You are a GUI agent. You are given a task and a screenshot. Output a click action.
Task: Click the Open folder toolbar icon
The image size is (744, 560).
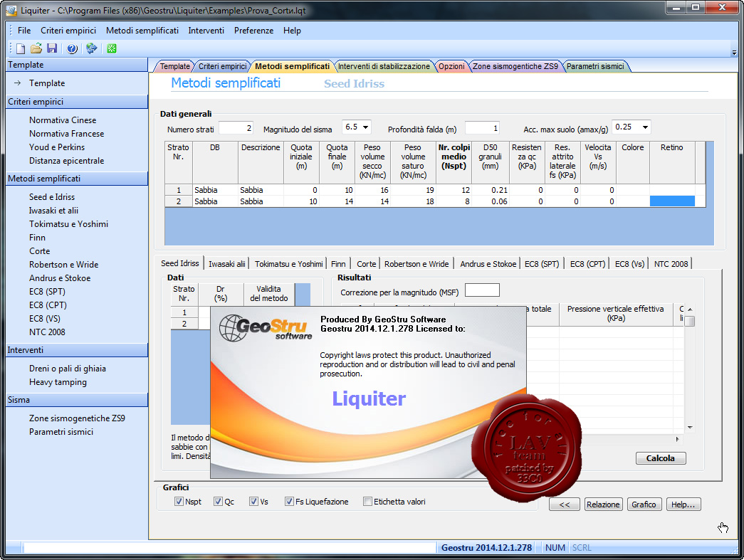pyautogui.click(x=36, y=48)
